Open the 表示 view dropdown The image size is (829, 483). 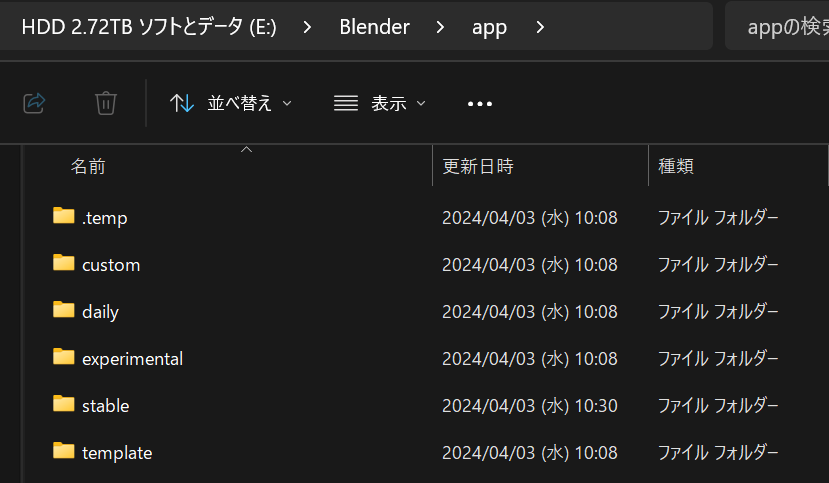380,103
